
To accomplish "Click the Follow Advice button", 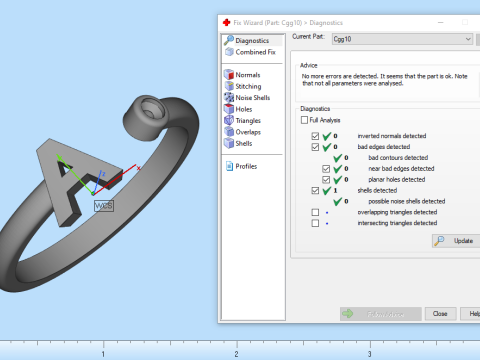I will click(381, 314).
